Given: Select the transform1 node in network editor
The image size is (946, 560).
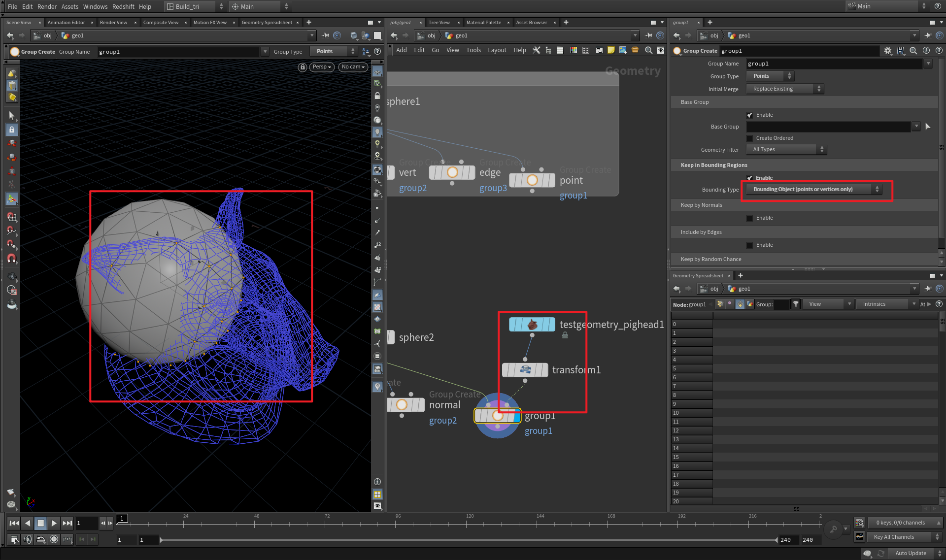Looking at the screenshot, I should click(x=525, y=370).
